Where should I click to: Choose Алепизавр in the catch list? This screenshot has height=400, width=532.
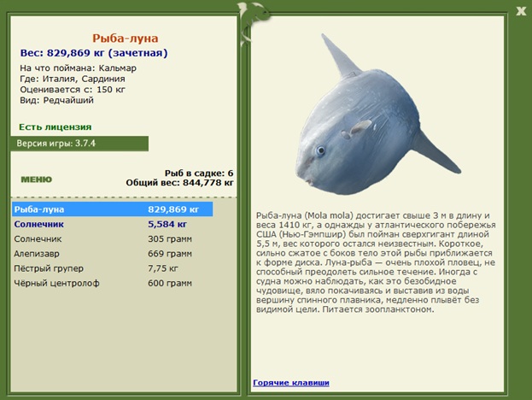point(111,254)
